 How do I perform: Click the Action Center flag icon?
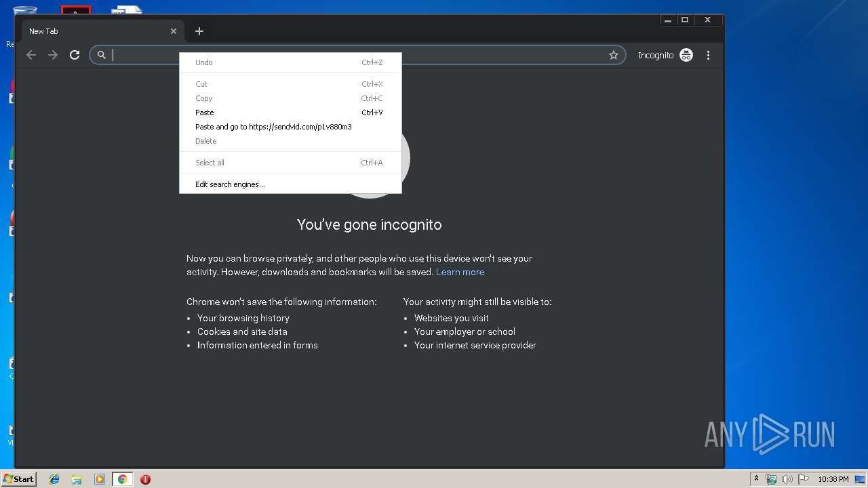coord(804,479)
